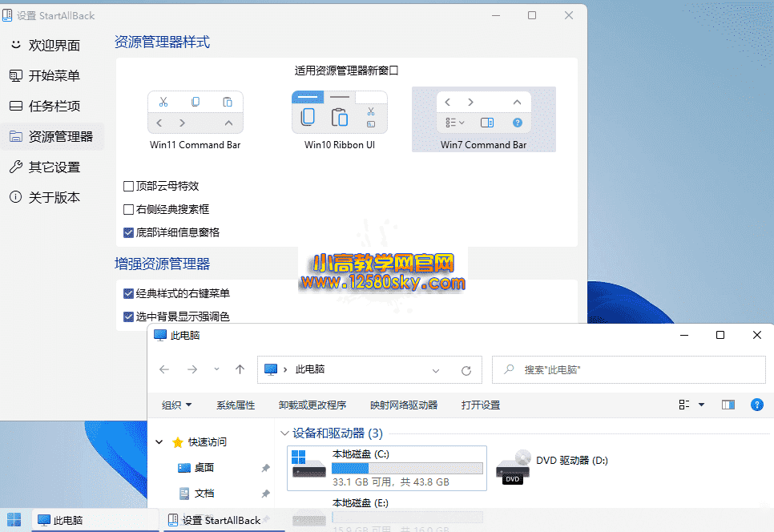This screenshot has height=532, width=774.
Task: Collapse the 设备和驱动器 group
Action: 284,433
